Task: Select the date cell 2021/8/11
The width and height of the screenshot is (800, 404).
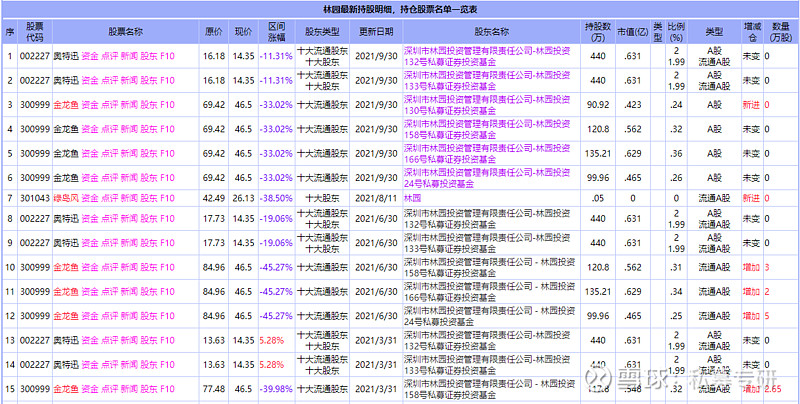Action: click(376, 197)
